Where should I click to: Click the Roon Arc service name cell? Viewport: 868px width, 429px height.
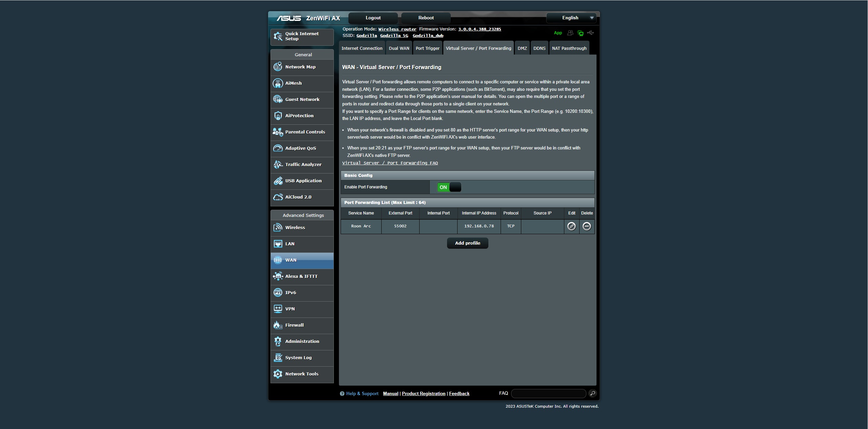click(x=361, y=226)
